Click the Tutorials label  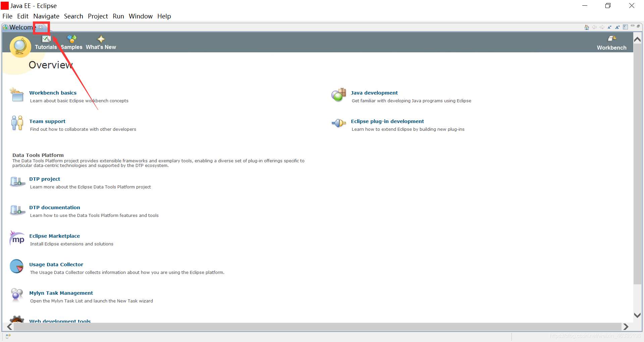click(46, 47)
